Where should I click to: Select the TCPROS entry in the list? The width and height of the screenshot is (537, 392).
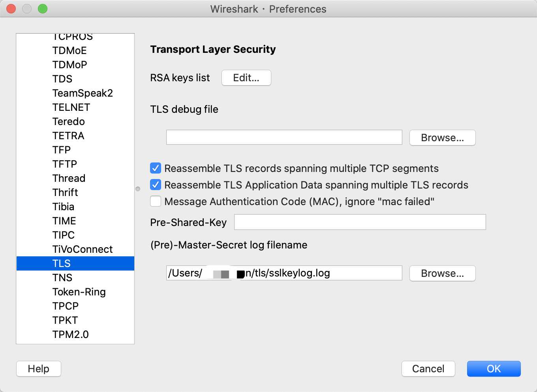75,38
